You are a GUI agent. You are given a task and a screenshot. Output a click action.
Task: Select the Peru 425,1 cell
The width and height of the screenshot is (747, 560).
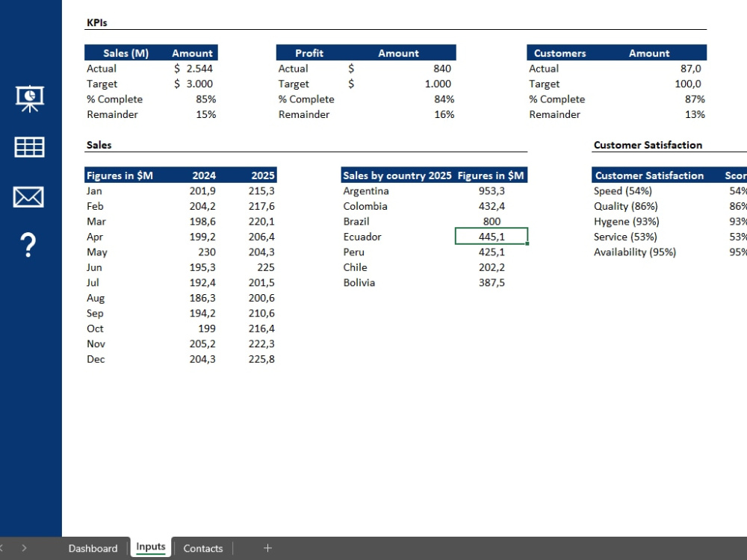(492, 252)
